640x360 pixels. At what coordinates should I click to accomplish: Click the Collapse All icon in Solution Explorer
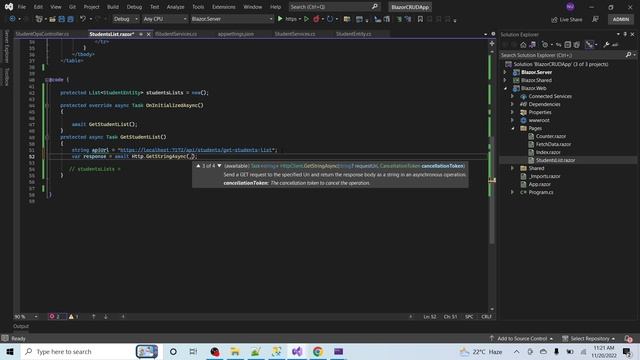(x=567, y=44)
